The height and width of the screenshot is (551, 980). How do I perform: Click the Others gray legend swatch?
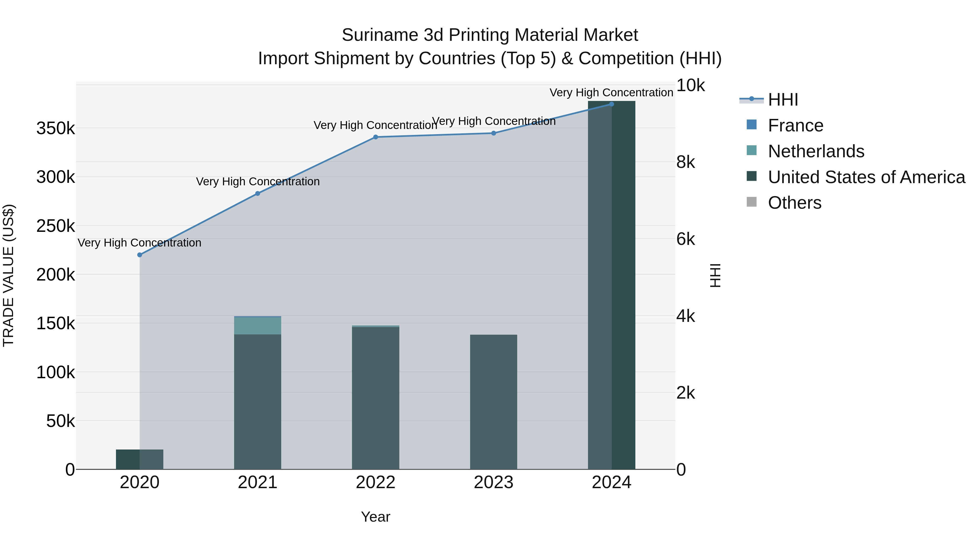point(752,202)
